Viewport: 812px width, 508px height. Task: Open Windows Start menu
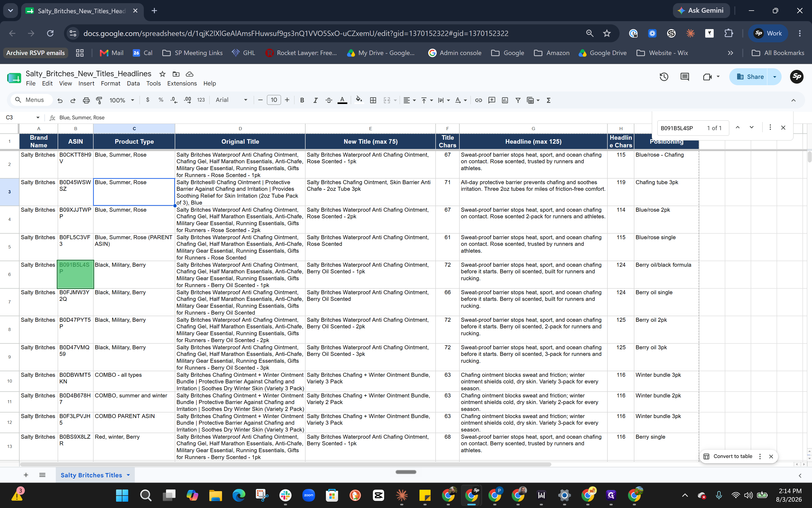[122, 495]
